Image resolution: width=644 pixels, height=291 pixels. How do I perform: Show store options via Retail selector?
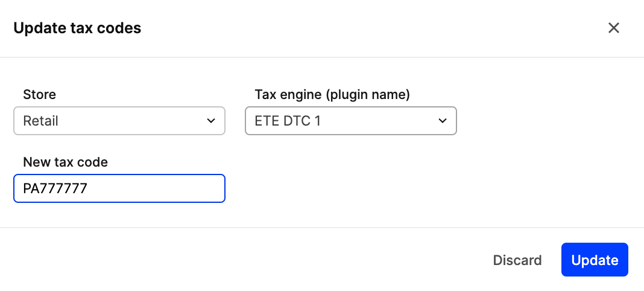tap(119, 121)
